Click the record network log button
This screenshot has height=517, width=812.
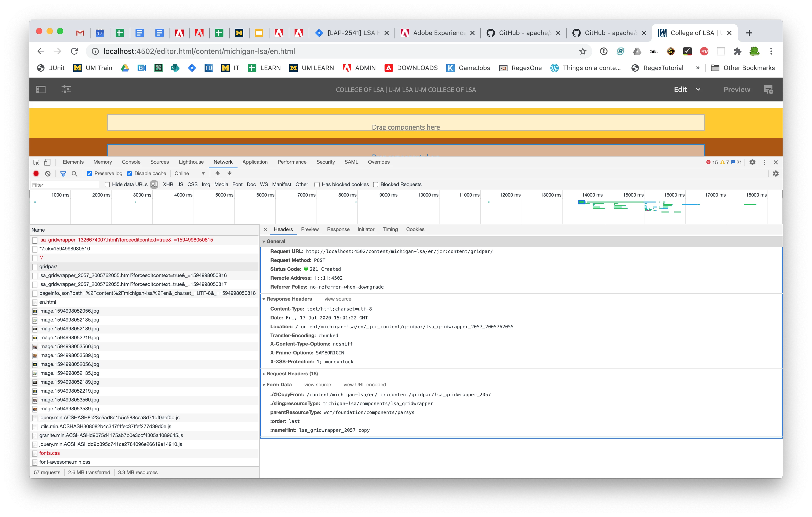coord(36,174)
